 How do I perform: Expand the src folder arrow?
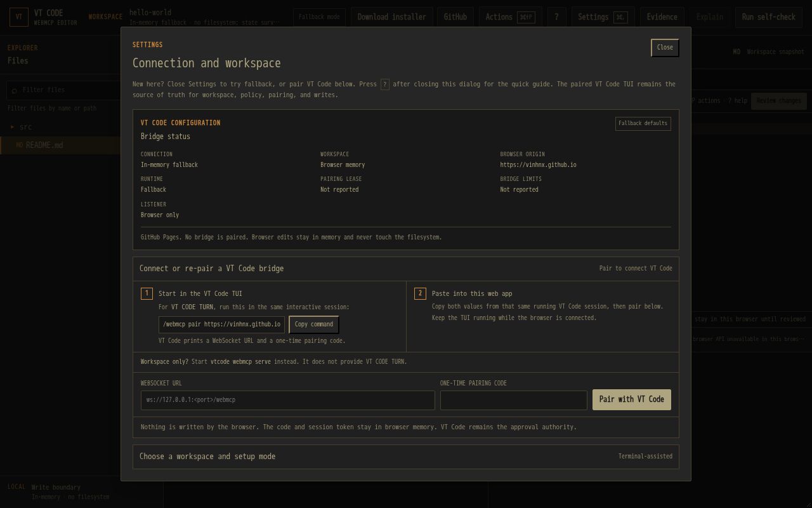[12, 127]
